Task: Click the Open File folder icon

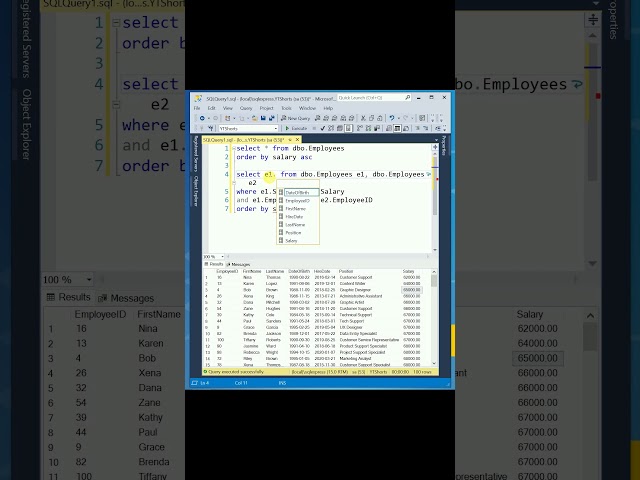Action: pos(254,118)
